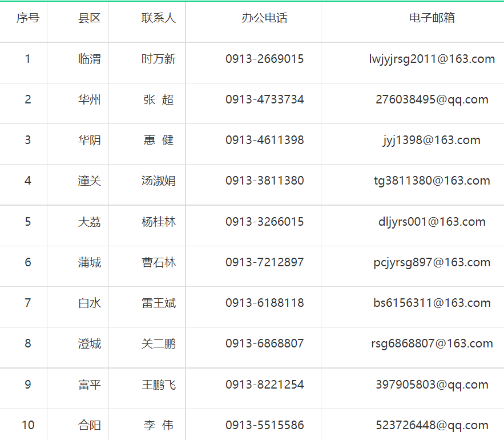Click phone number 0913-3266015

264,222
